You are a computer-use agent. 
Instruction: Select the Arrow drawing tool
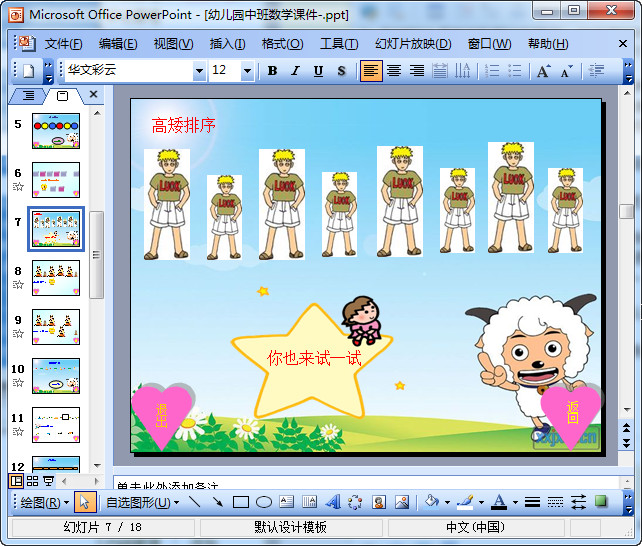(217, 502)
